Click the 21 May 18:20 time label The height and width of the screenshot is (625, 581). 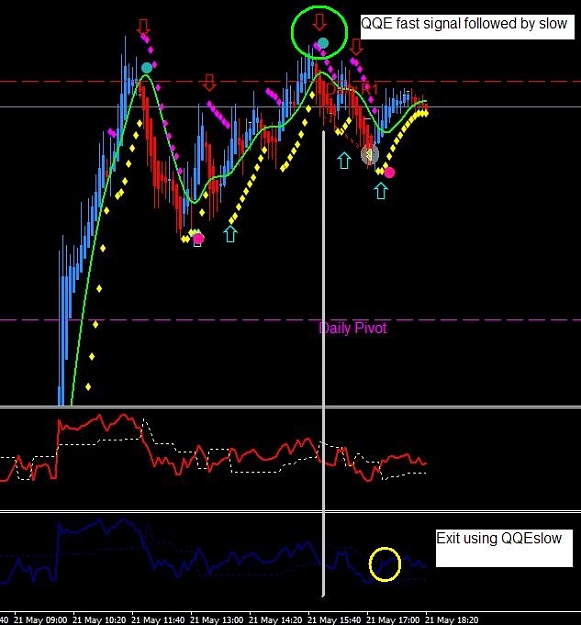pyautogui.click(x=451, y=620)
